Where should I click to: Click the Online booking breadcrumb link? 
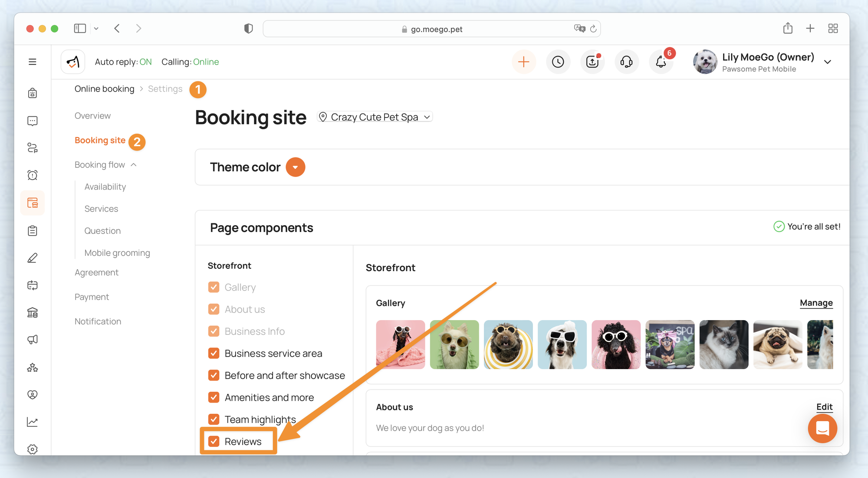(104, 89)
